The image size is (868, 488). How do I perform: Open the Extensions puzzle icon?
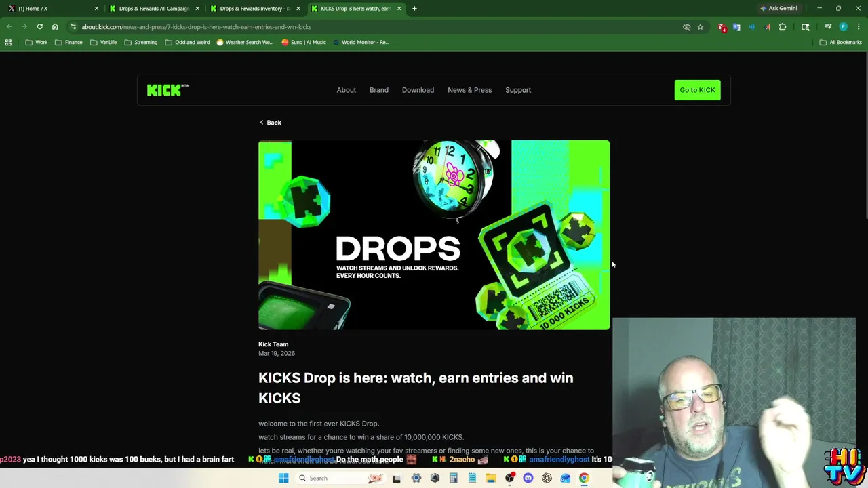[x=783, y=27]
